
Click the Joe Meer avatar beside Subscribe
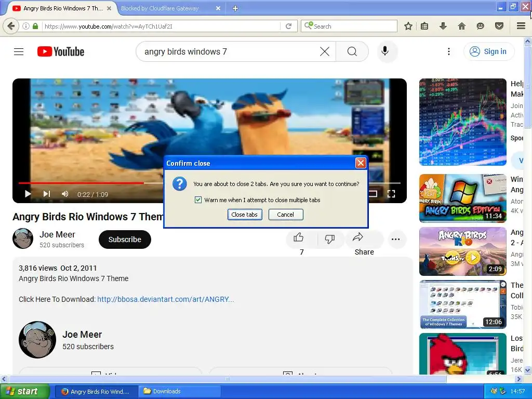pos(23,238)
